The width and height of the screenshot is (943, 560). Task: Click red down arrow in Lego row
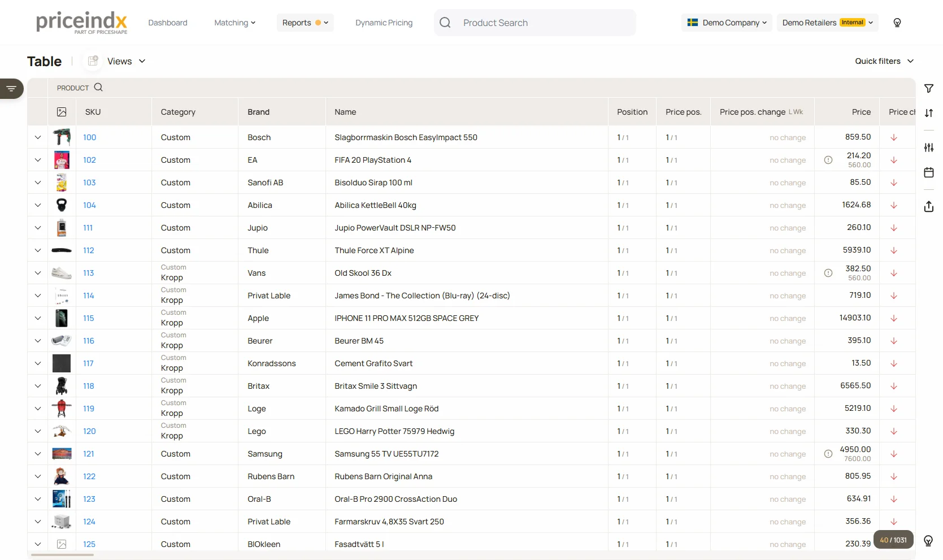point(894,431)
